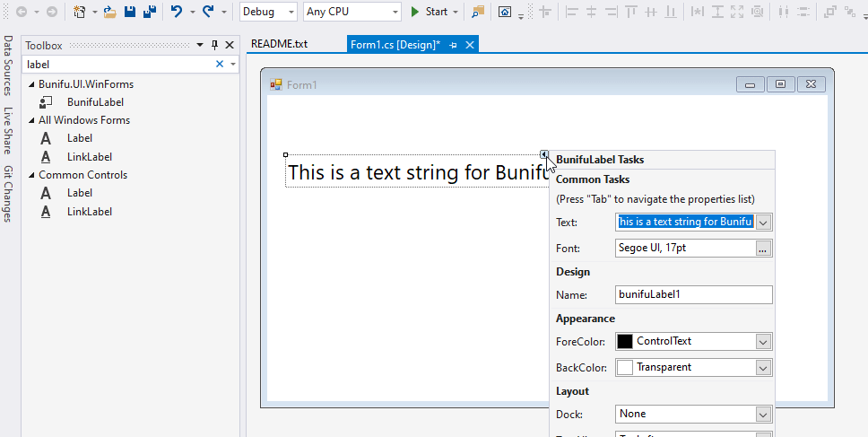Open the Undo history dropdown arrow
868x437 pixels.
click(193, 12)
